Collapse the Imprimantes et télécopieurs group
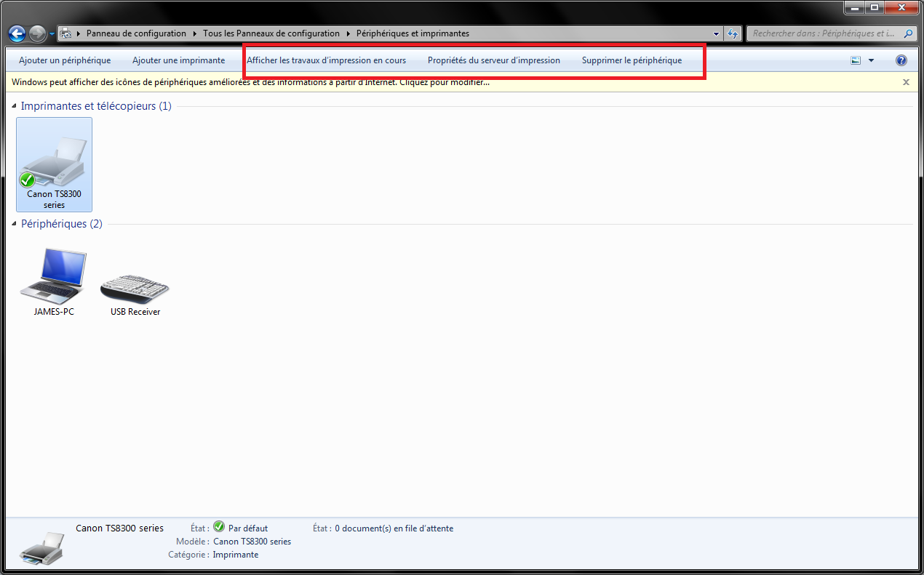Image resolution: width=924 pixels, height=575 pixels. (x=15, y=106)
